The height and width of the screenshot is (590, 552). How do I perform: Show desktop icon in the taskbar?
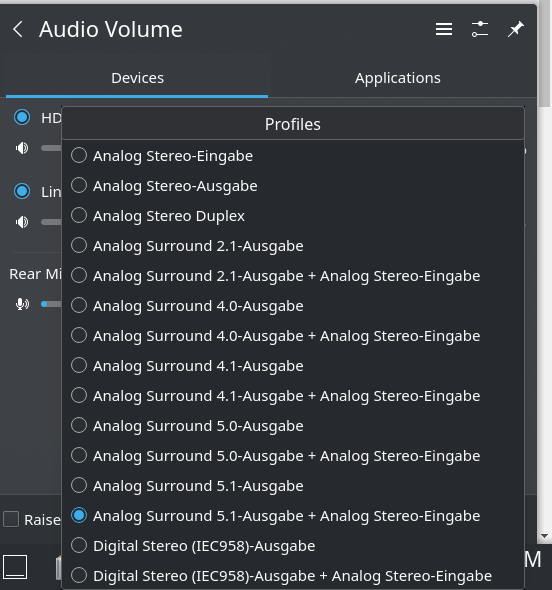pos(15,567)
